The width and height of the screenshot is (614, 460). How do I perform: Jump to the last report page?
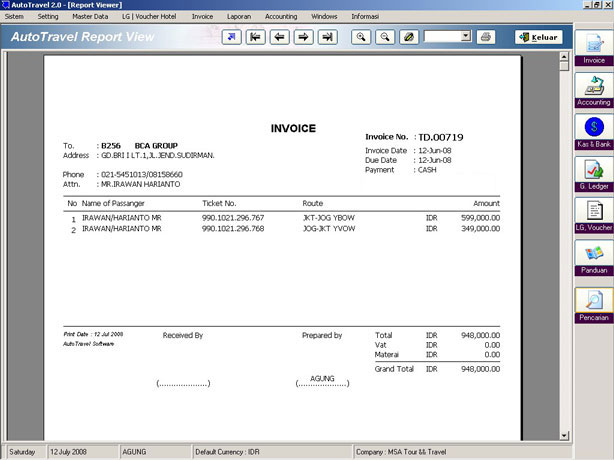(327, 37)
